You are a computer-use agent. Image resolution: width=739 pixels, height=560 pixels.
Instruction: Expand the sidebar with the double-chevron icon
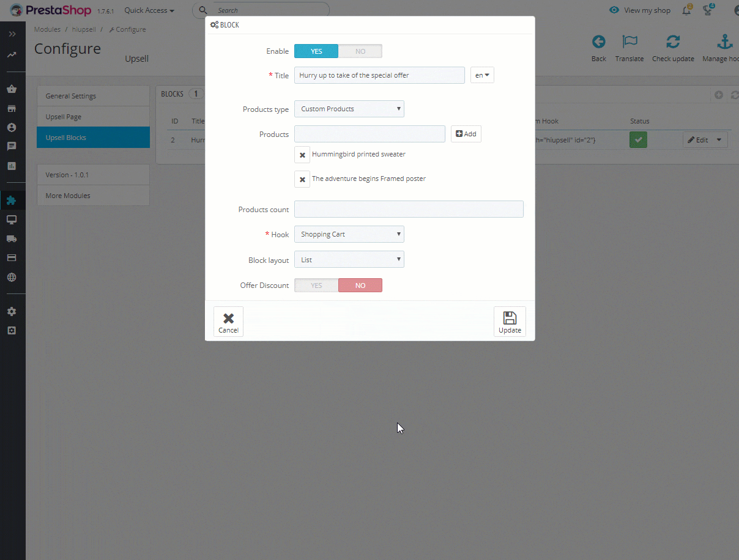point(12,34)
